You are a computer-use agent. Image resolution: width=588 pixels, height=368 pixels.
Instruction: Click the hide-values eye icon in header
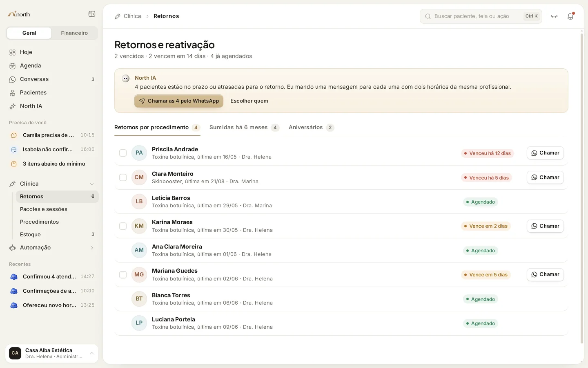(554, 16)
